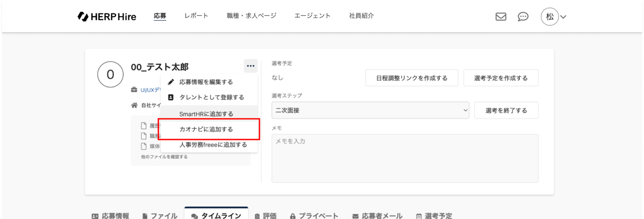Viewport: 644px width, 219px height.
Task: Open the 選考ステップ dropdown showing 二次面接
Action: point(370,110)
